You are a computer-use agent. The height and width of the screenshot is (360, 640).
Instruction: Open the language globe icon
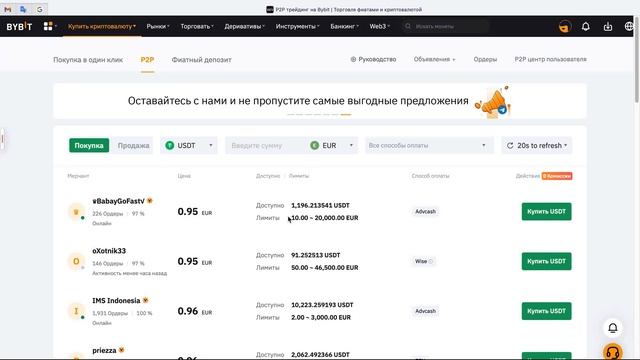tap(629, 27)
